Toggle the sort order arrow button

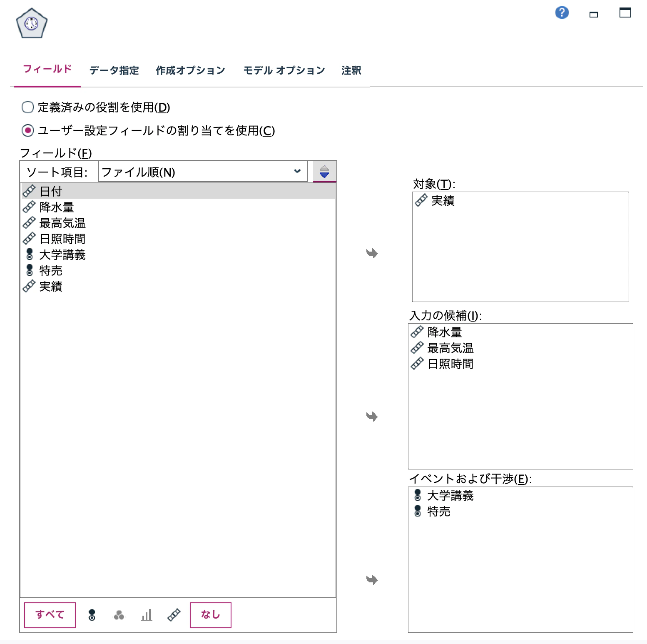[324, 172]
